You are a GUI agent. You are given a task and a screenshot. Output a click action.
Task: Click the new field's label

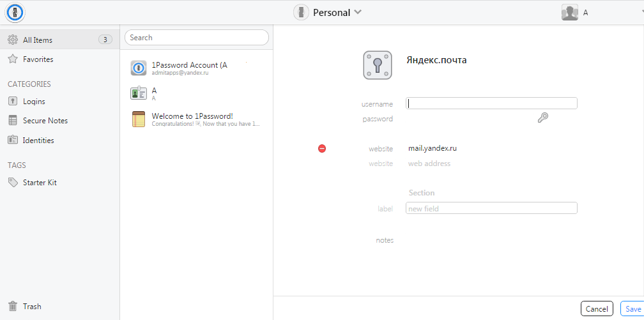[385, 209]
